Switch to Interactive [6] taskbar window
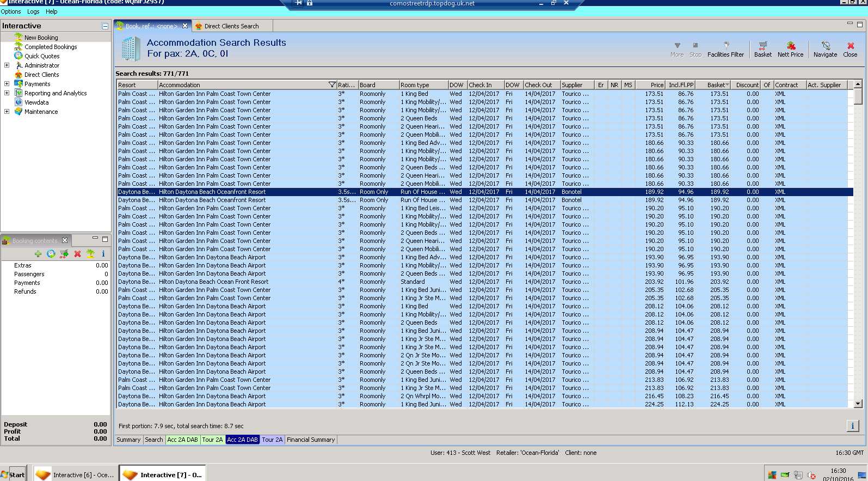Viewport: 868px width, 481px height. [75, 475]
